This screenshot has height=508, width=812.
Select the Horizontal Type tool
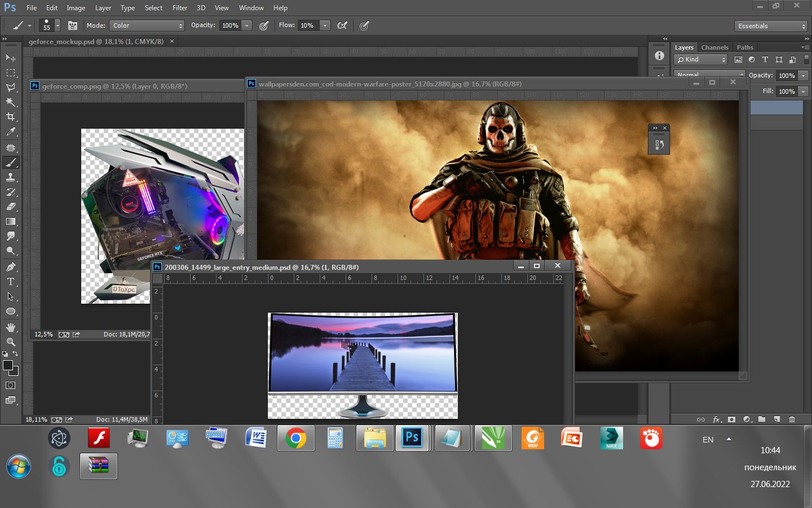(x=11, y=281)
